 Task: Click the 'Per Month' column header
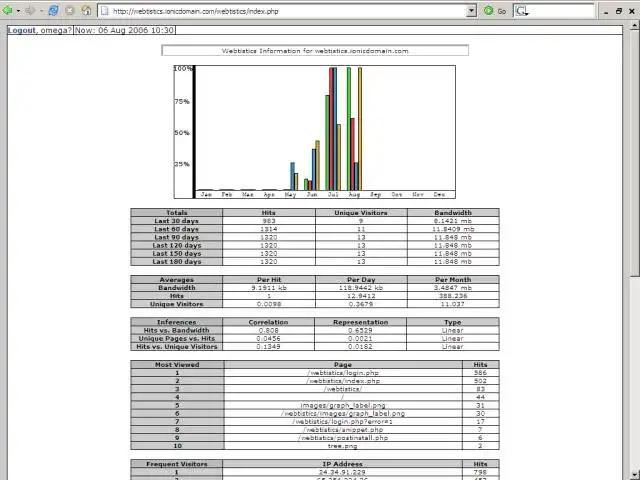point(453,280)
